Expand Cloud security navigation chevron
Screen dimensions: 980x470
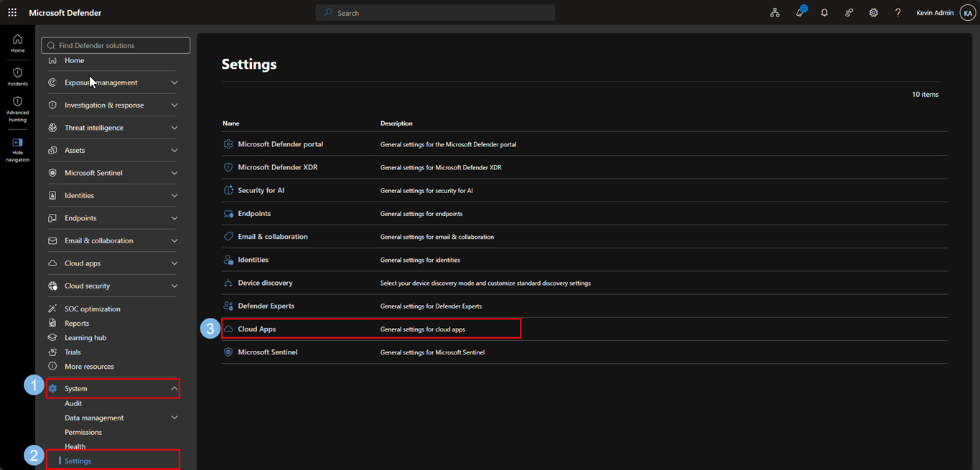[174, 286]
